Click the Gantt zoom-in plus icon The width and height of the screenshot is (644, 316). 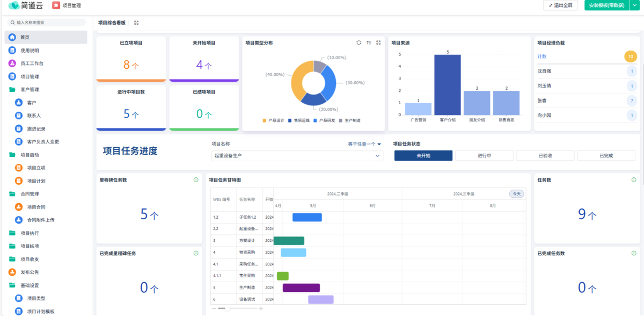pyautogui.click(x=261, y=308)
